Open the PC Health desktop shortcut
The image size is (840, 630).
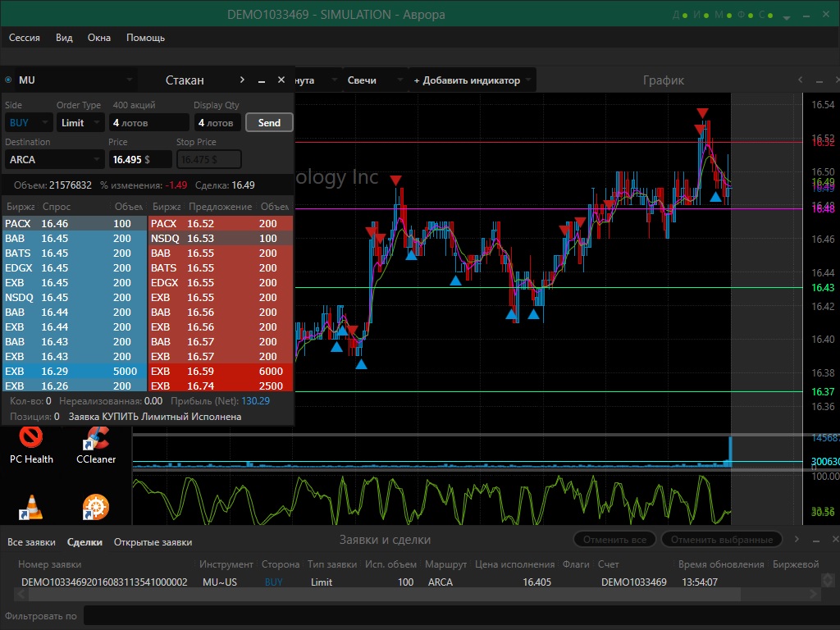(31, 445)
